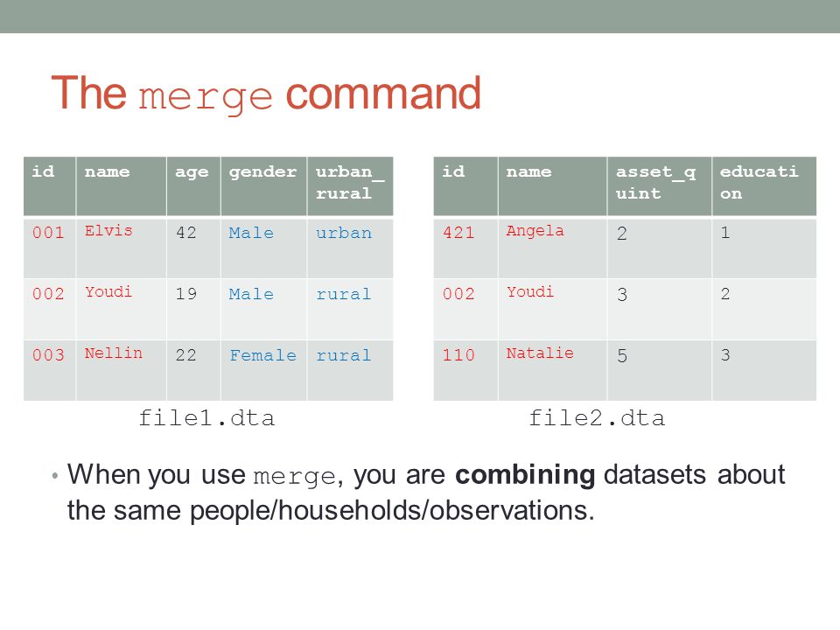840x630 pixels.
Task: Click the 'urban' value cell
Action: point(350,248)
